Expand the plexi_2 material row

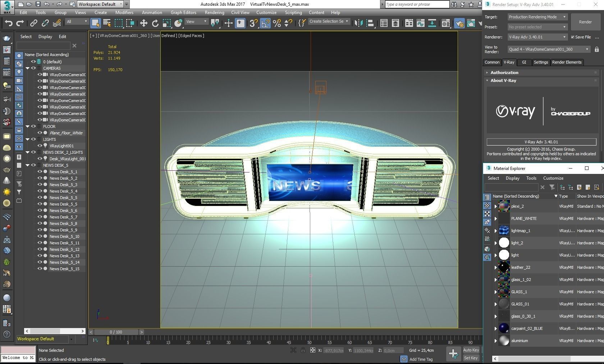(x=496, y=206)
